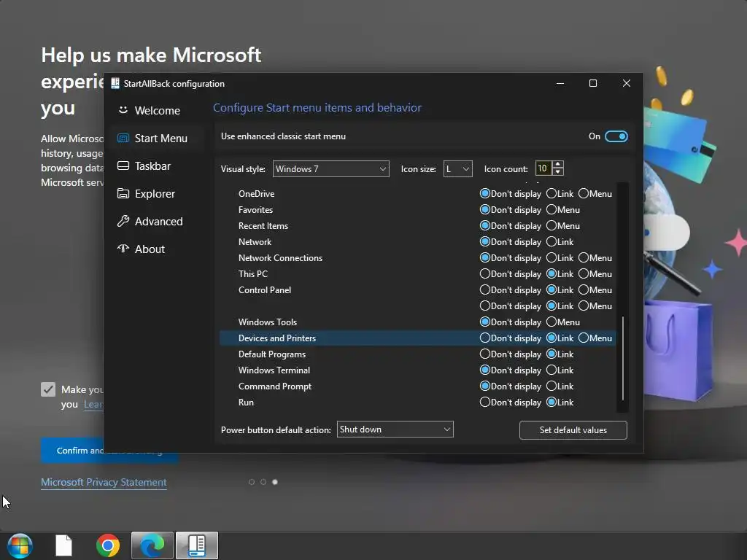Switch to StartAllBack taskbar button

[197, 545]
